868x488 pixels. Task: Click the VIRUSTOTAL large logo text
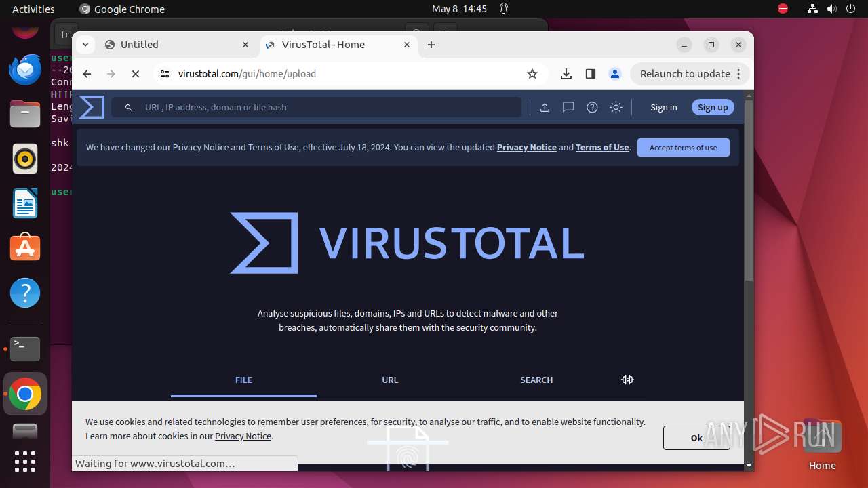point(452,243)
